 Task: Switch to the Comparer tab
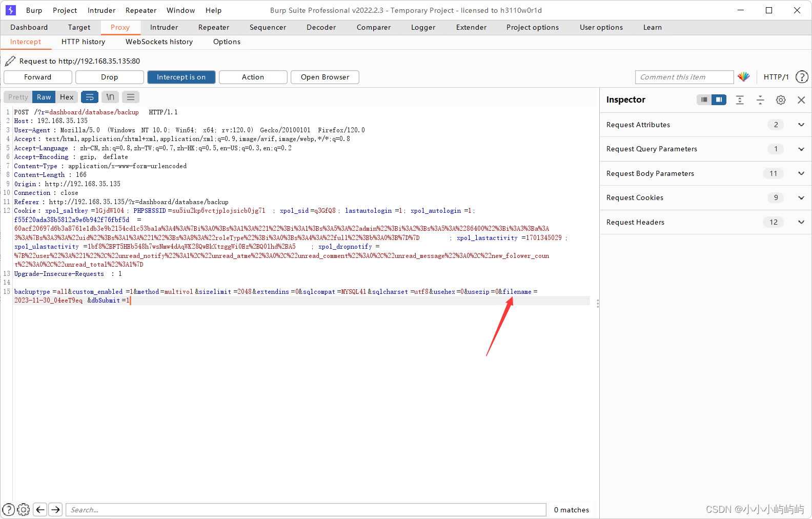coord(374,27)
